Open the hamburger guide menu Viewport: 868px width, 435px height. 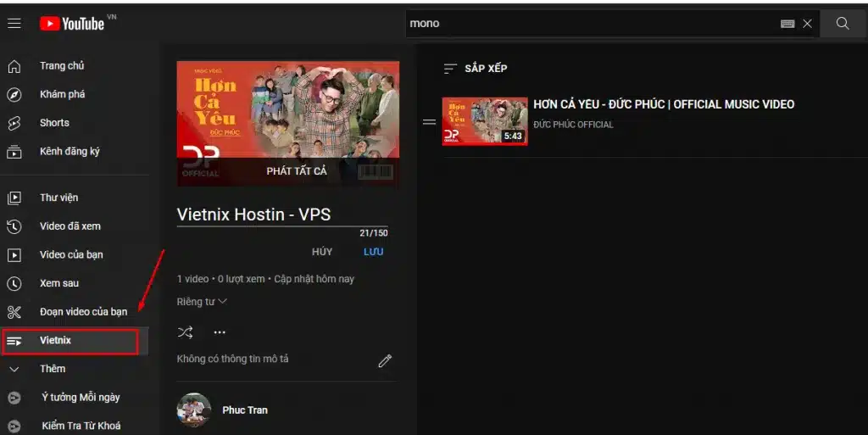pyautogui.click(x=14, y=24)
